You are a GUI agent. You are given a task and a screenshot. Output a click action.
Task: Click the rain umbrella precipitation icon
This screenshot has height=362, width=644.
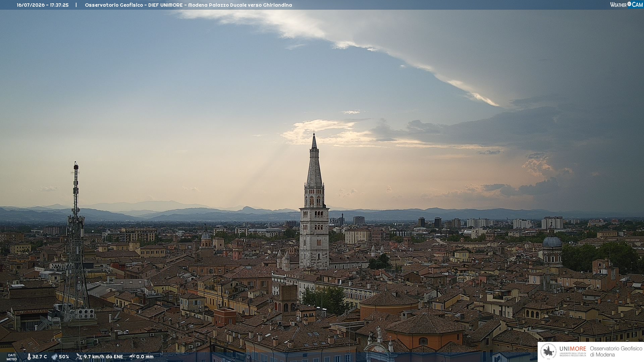(x=132, y=357)
